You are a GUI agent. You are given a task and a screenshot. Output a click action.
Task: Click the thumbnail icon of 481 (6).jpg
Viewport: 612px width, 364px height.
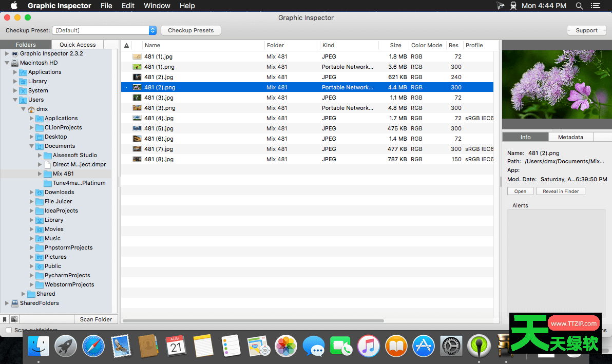click(x=137, y=139)
